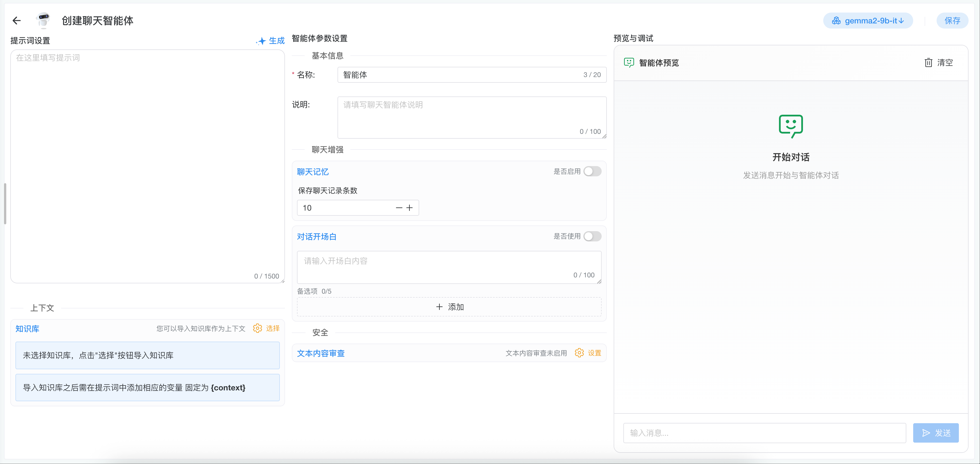This screenshot has height=464, width=980.
Task: Click the sparkle generate prompt icon
Action: pyautogui.click(x=261, y=41)
